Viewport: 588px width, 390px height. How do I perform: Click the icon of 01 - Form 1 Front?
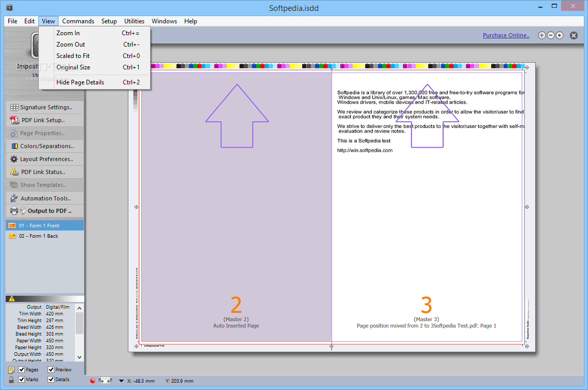[x=12, y=226]
